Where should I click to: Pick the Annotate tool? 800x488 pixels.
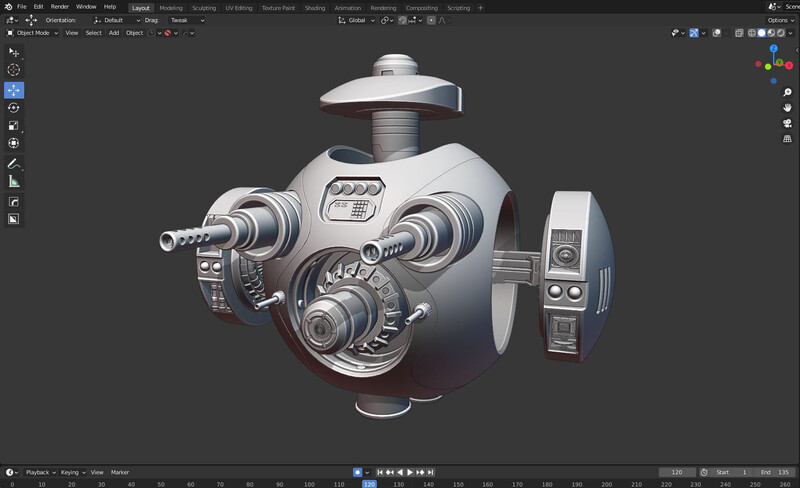[x=14, y=163]
